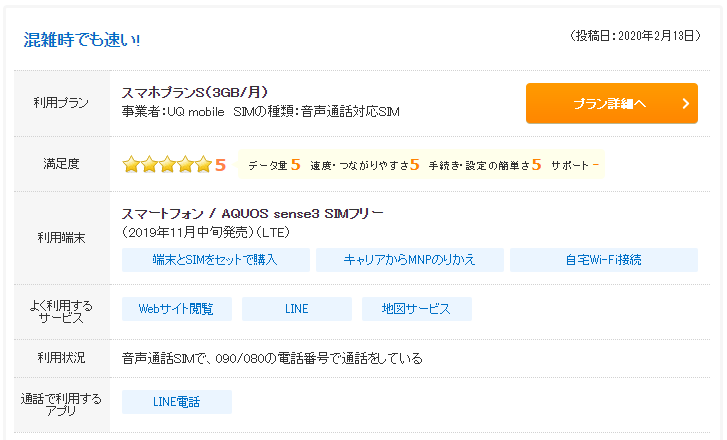This screenshot has height=440, width=727.
Task: Click the 利用端末 row label
Action: [x=61, y=238]
